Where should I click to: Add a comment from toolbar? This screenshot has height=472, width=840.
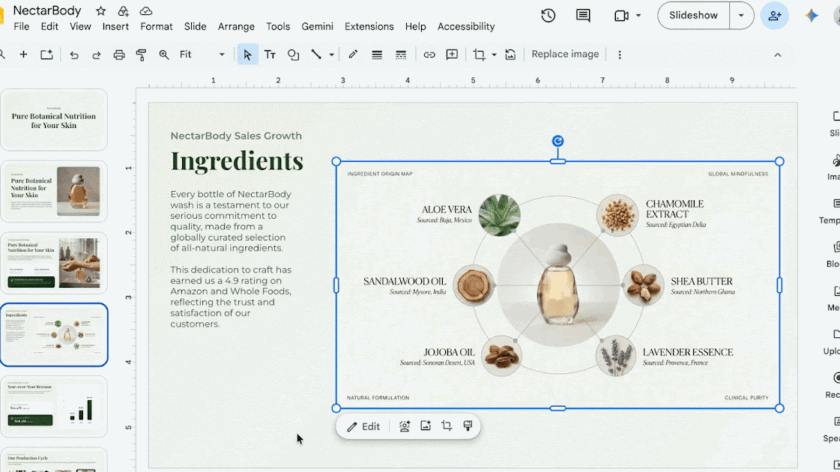click(x=452, y=55)
